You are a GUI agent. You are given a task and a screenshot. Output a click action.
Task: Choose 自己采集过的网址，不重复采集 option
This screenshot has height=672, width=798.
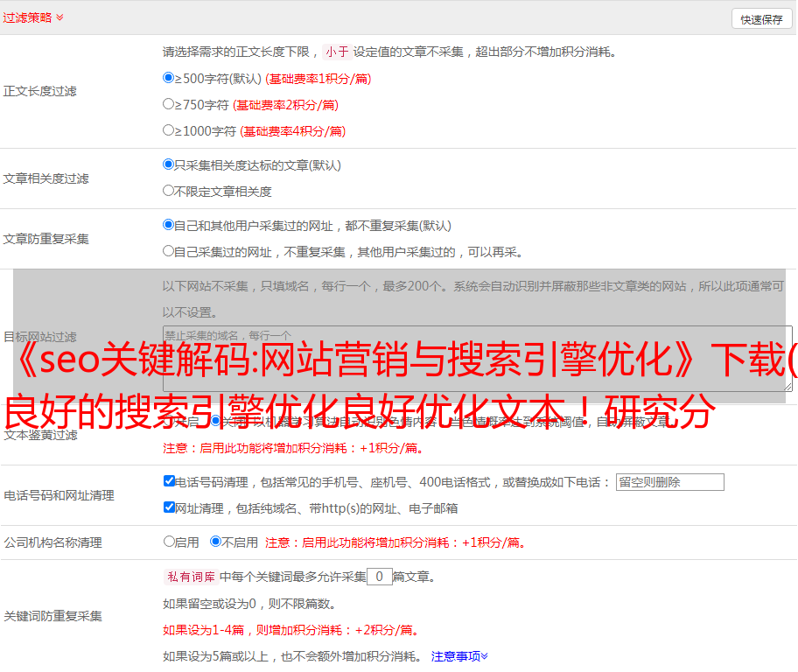pyautogui.click(x=169, y=251)
